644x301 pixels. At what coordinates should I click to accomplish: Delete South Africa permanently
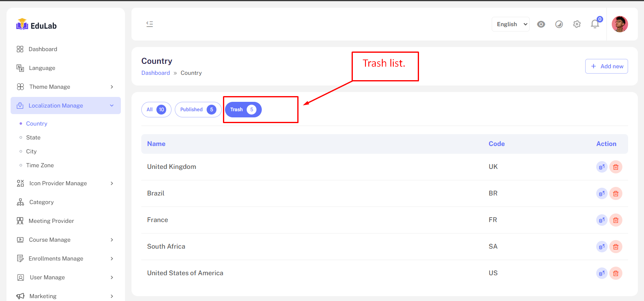point(616,247)
